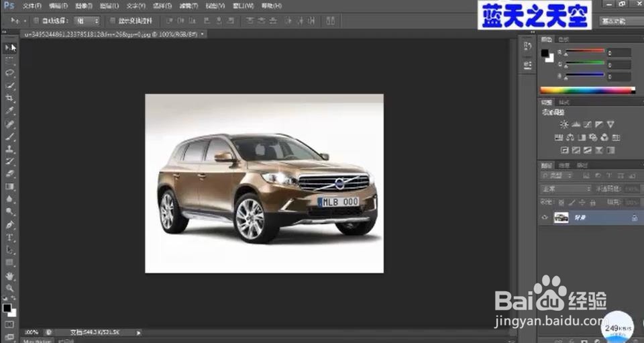Open the 图层(L) menu
The width and height of the screenshot is (644, 343).
pyautogui.click(x=110, y=6)
